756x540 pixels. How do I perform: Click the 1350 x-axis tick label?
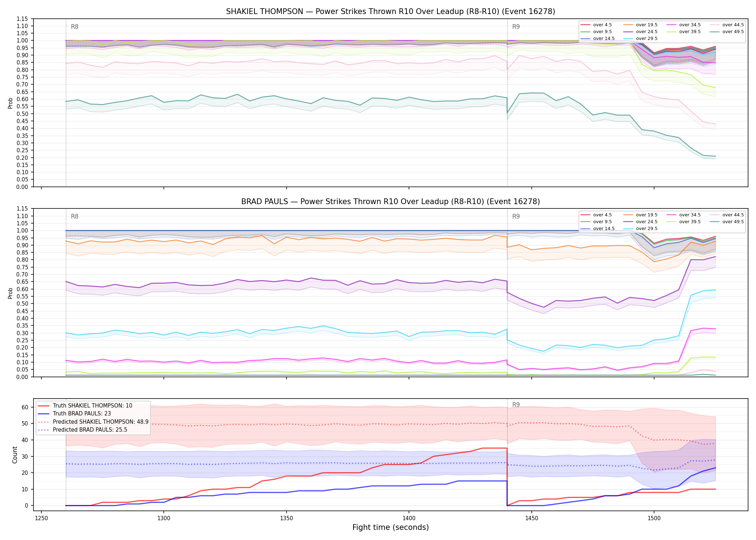coord(287,518)
